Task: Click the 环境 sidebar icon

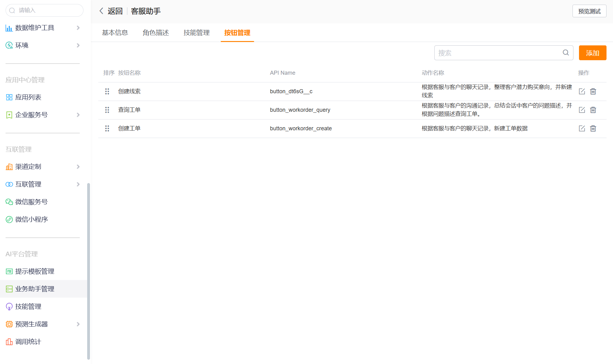Action: [9, 45]
